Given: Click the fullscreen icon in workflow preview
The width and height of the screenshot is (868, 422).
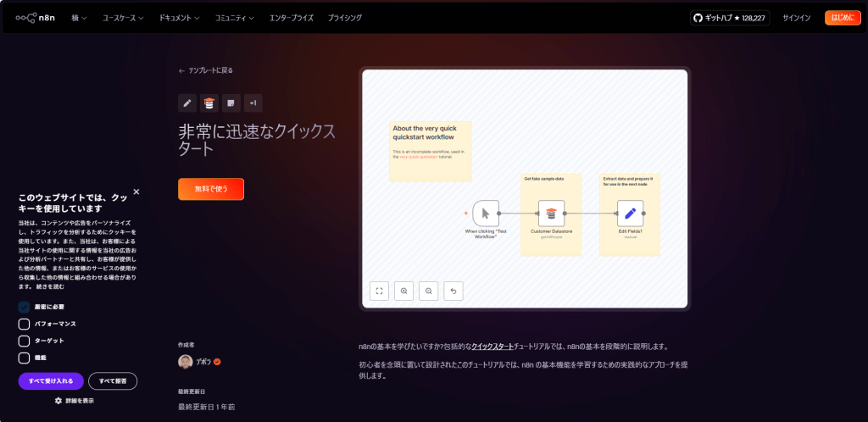Looking at the screenshot, I should (379, 291).
